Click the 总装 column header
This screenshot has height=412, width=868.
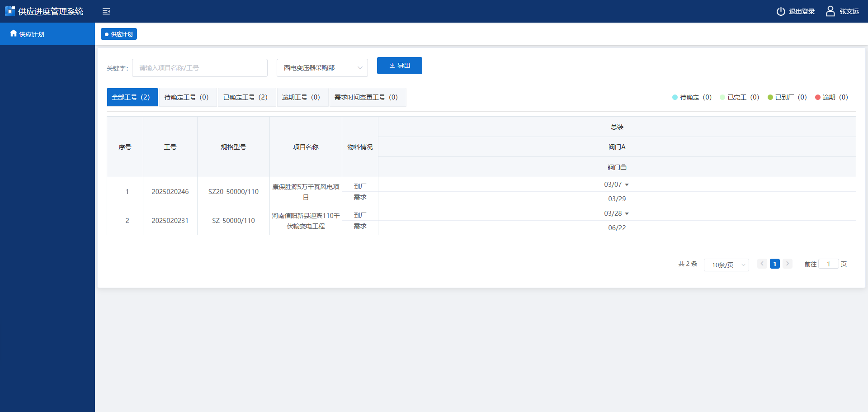click(x=617, y=127)
